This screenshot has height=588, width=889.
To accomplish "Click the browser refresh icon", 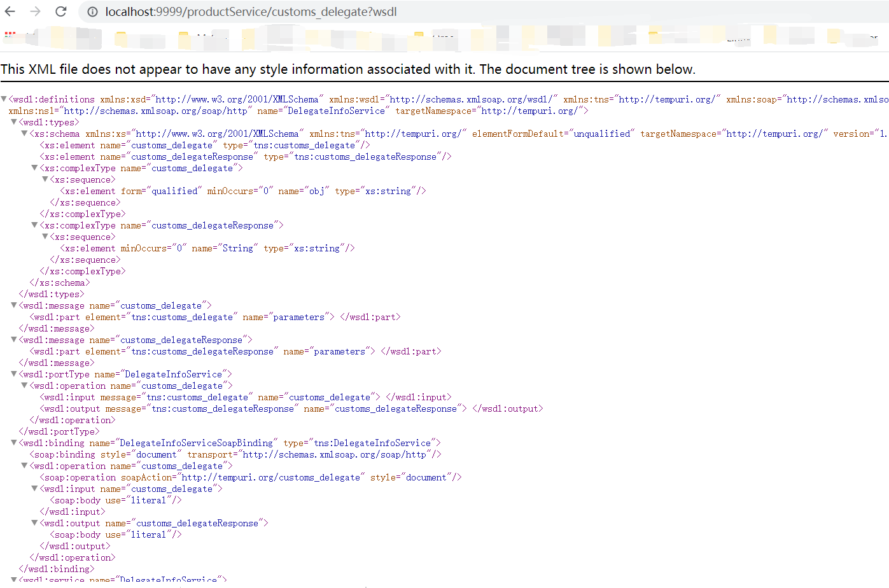I will point(60,11).
